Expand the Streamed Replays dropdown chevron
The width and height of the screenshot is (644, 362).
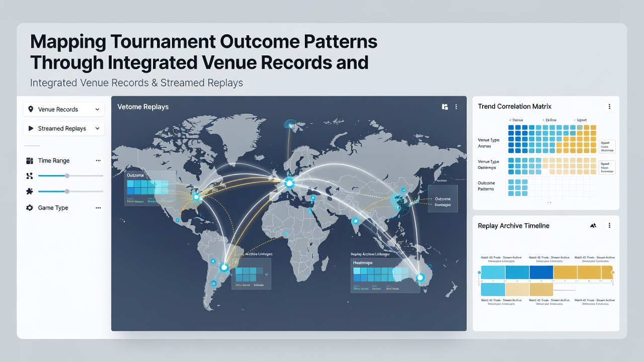coord(97,128)
